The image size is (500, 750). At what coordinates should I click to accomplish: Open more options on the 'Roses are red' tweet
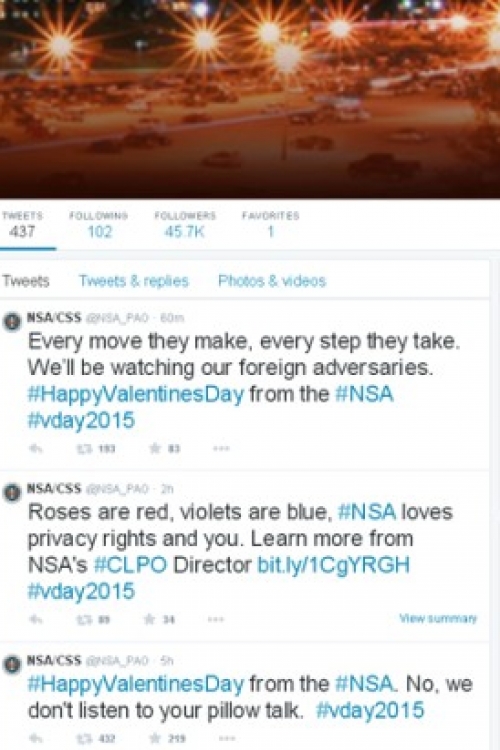216,619
